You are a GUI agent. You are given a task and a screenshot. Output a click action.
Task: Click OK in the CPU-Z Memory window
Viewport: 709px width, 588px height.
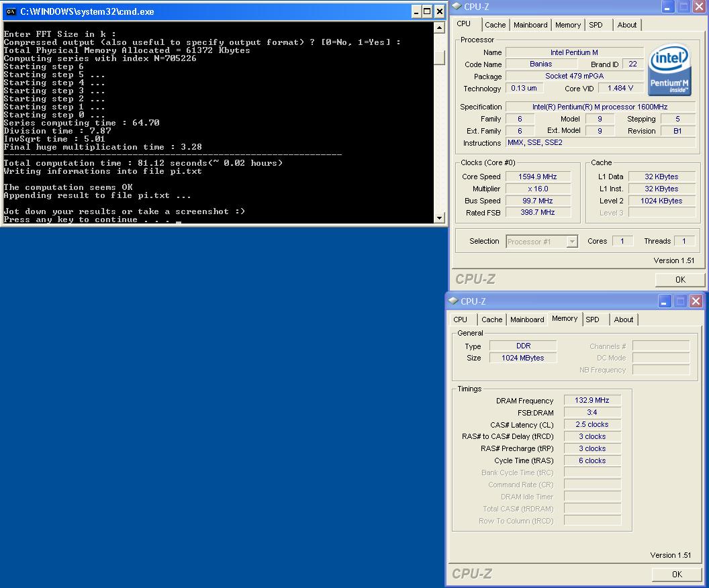coord(677,575)
